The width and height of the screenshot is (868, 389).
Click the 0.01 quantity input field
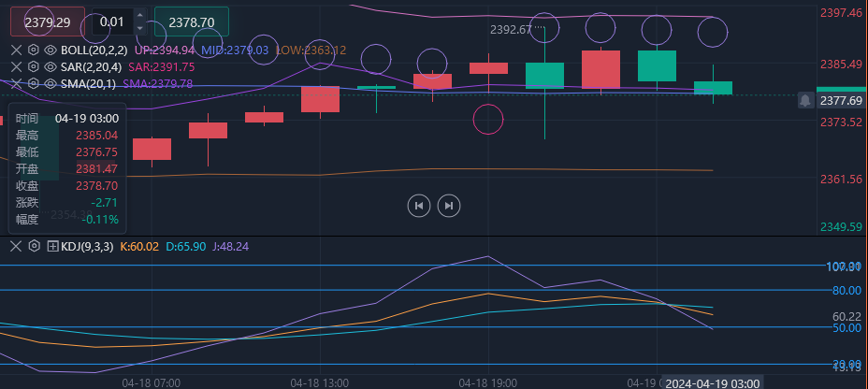(112, 22)
